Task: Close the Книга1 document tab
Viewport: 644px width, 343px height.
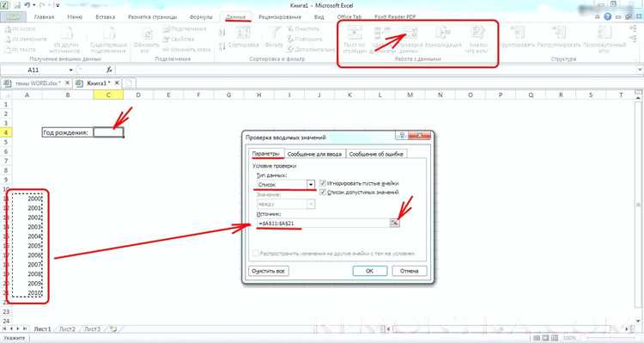Action: [x=117, y=83]
